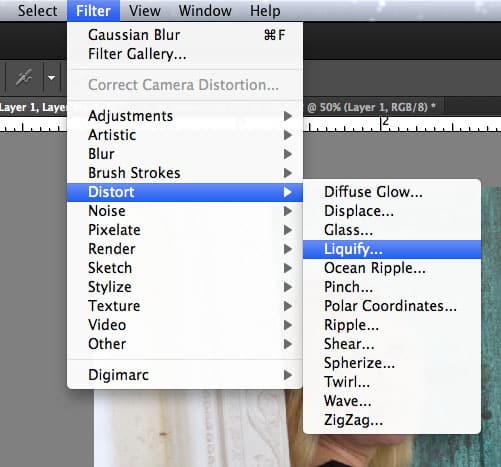Open the Select menu

37,11
